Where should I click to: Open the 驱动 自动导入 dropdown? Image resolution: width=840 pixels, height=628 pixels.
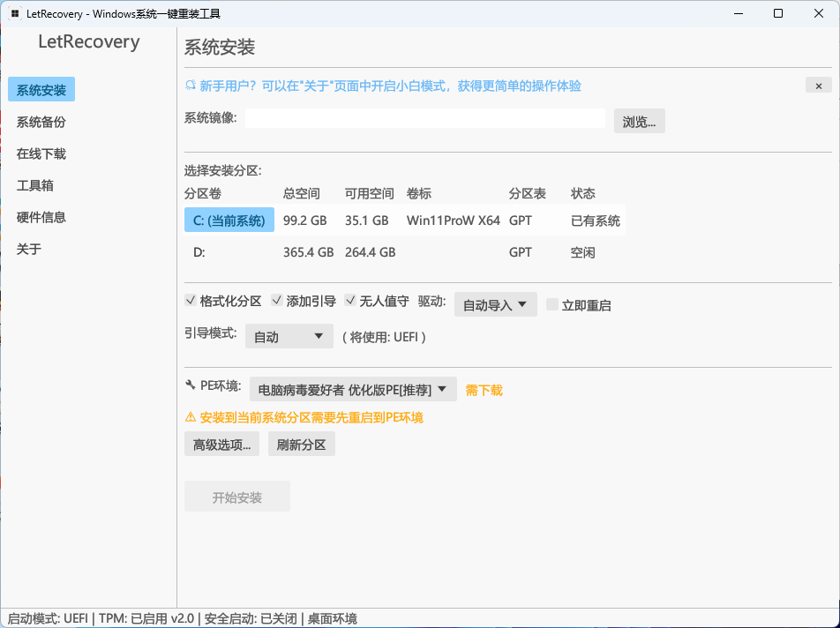coord(495,303)
